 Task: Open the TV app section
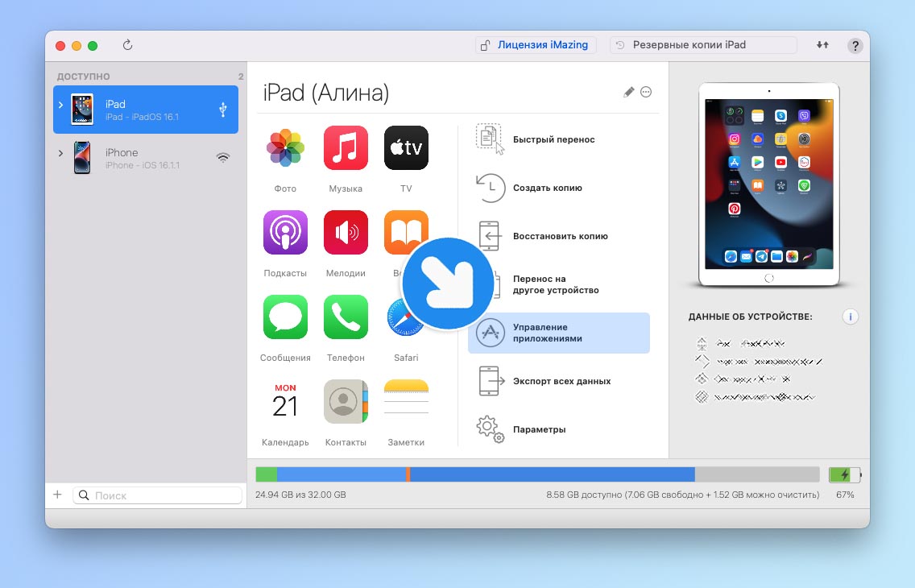(x=406, y=148)
